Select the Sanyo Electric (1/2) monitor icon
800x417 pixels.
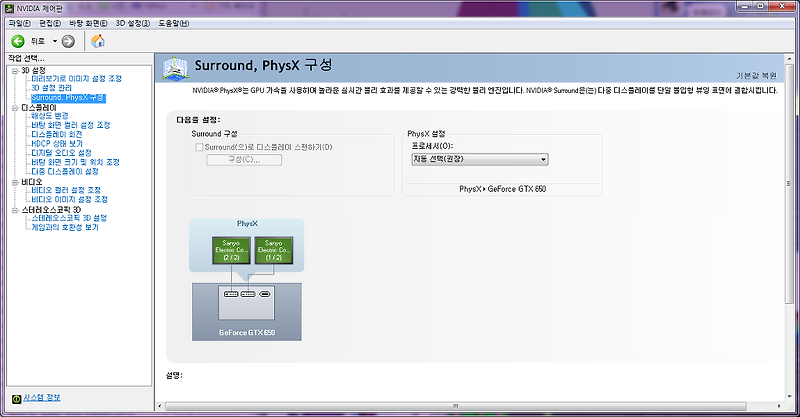click(x=273, y=250)
